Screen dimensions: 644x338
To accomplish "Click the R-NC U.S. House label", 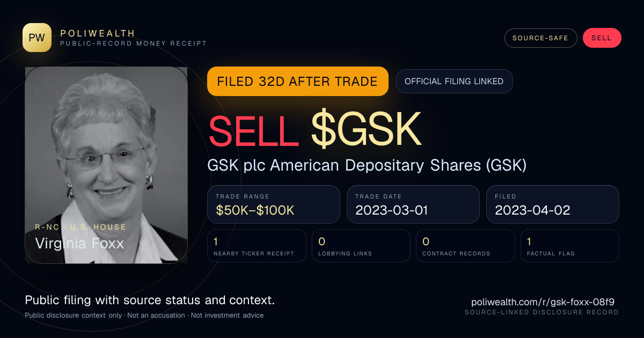I will click(80, 227).
